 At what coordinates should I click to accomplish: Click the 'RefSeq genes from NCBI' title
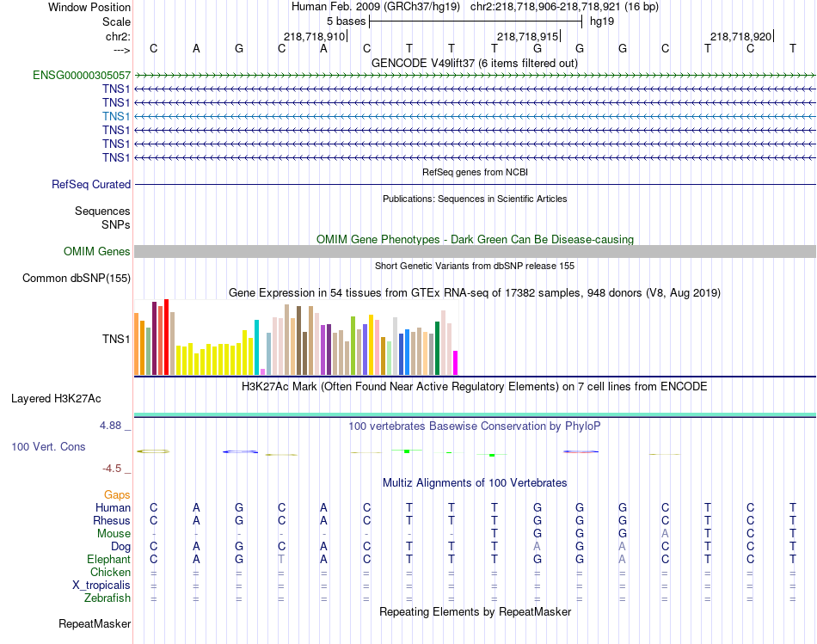[475, 172]
